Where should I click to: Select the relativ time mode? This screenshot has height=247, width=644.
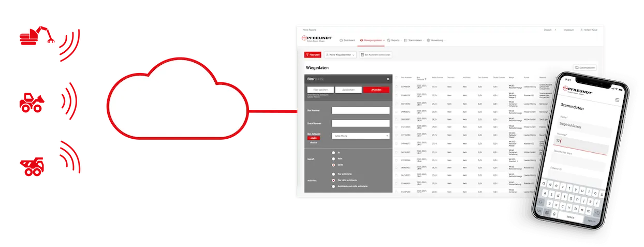(313, 138)
